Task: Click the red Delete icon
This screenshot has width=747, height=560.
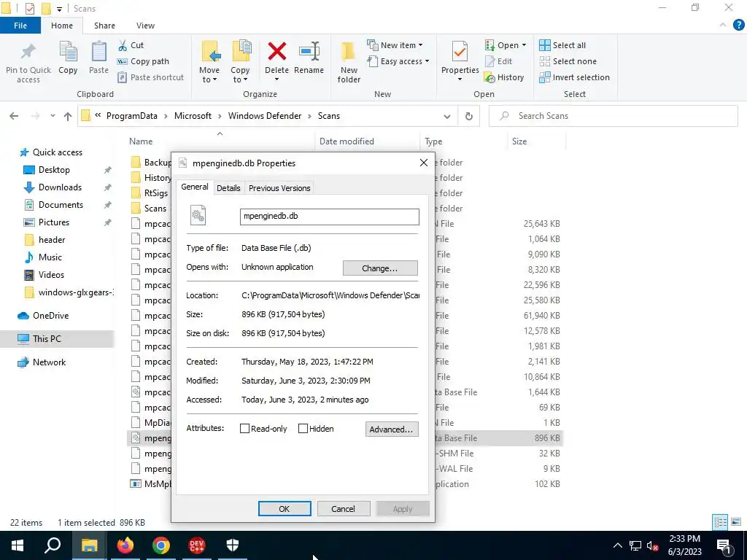Action: [276, 52]
